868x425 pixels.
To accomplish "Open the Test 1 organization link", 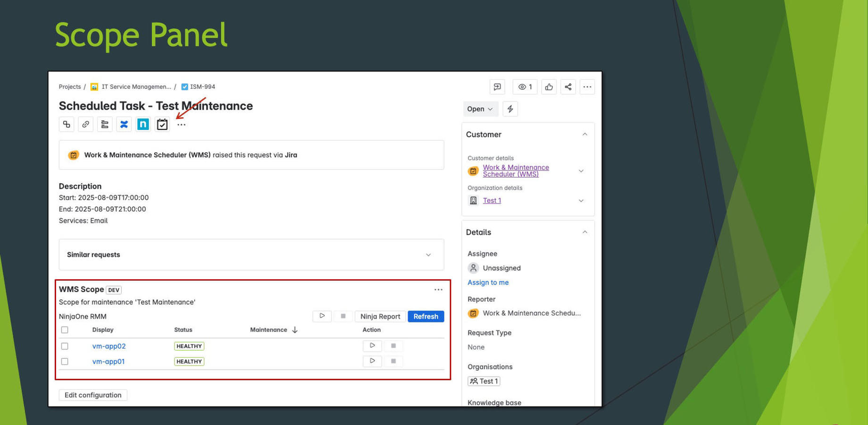I will [x=492, y=201].
